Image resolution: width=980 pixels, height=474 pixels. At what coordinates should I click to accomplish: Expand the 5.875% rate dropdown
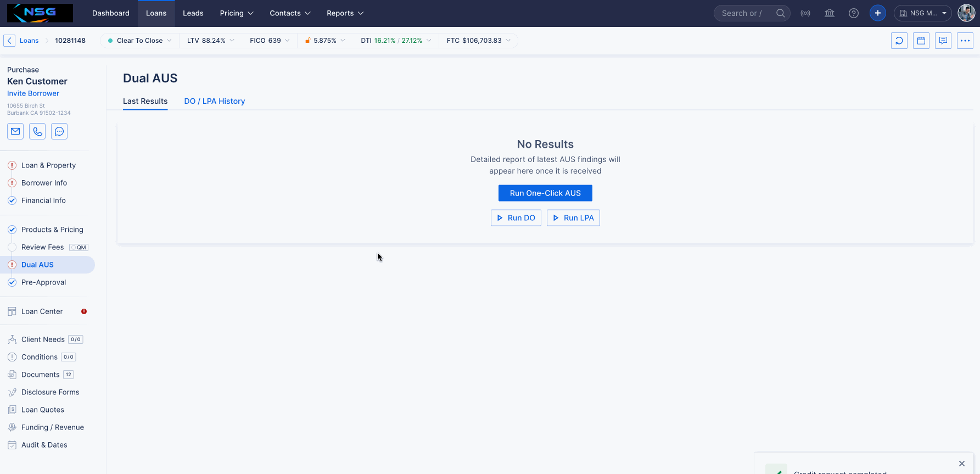[x=325, y=41]
